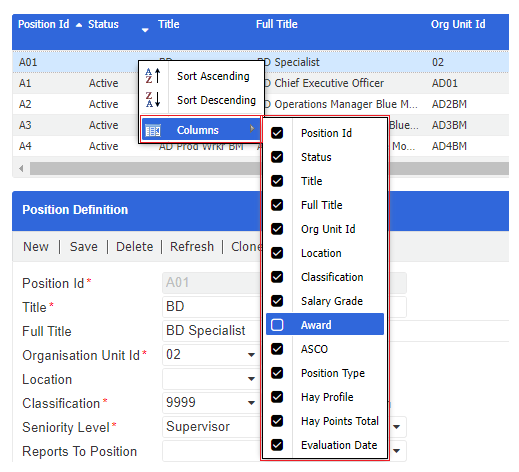Viewport: 519px width, 472px height.
Task: Click the Sort Ascending A-Z icon
Action: [x=153, y=76]
